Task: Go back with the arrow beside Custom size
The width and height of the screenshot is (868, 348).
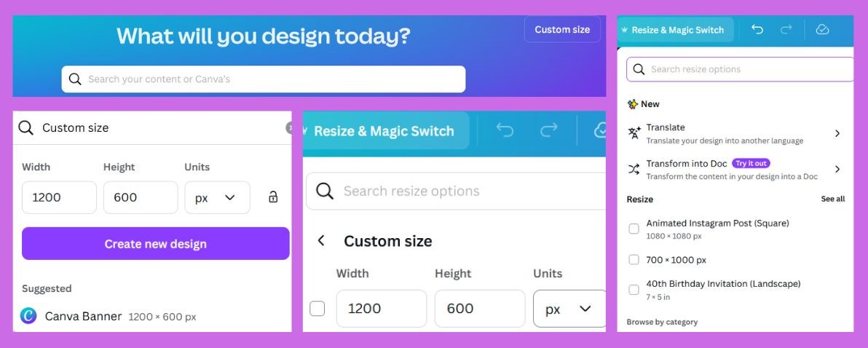Action: point(321,241)
